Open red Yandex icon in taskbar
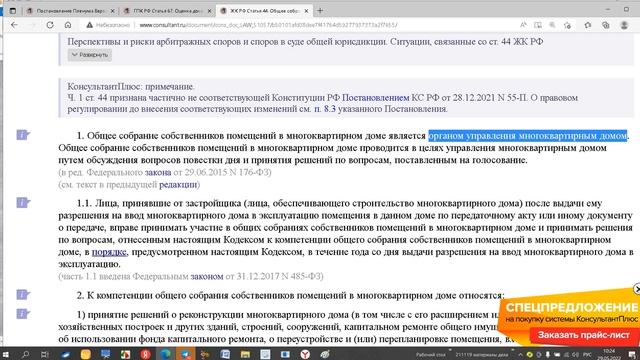The width and height of the screenshot is (640, 360). coord(145,354)
